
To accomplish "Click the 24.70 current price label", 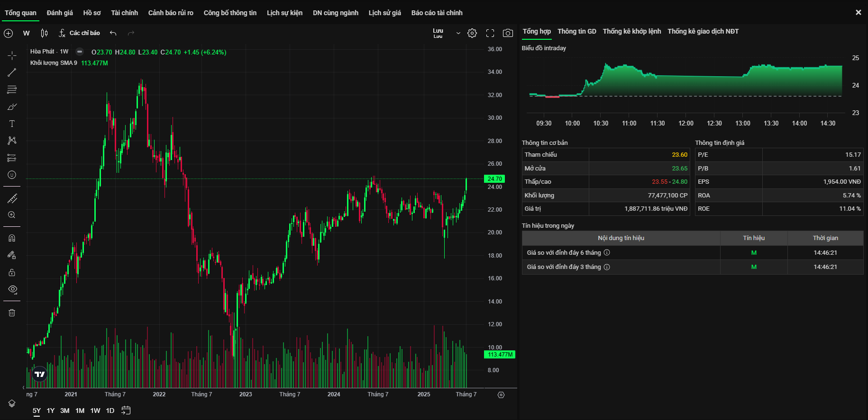I will [x=494, y=179].
